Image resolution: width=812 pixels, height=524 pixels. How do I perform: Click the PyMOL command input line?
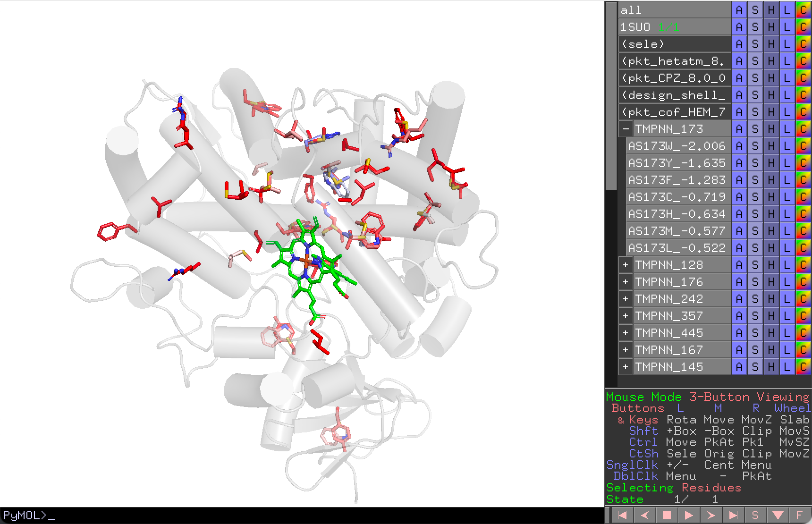302,515
